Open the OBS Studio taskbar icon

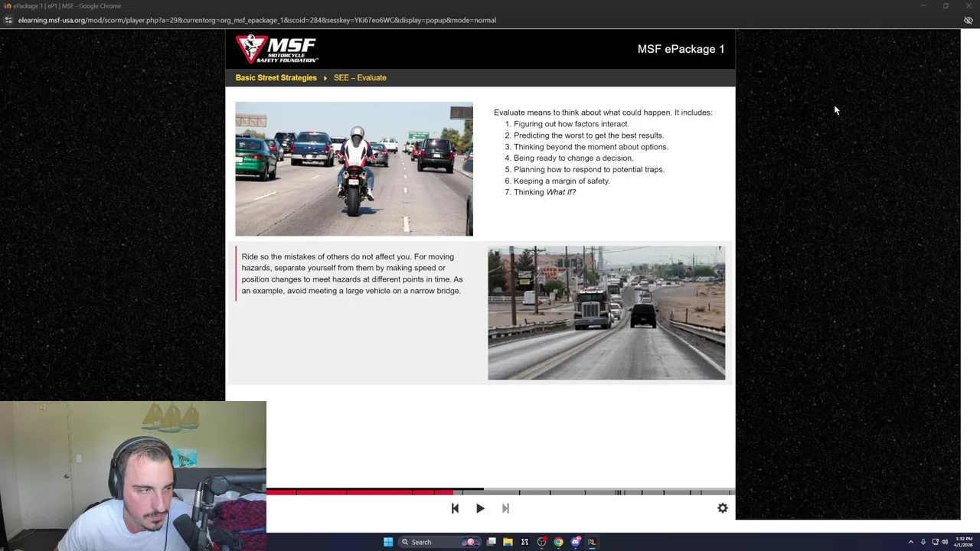(x=541, y=542)
